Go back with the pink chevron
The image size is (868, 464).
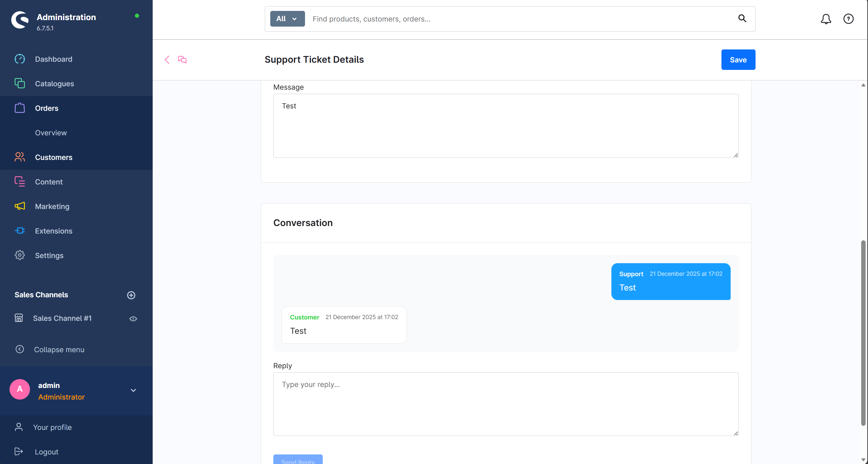click(167, 60)
